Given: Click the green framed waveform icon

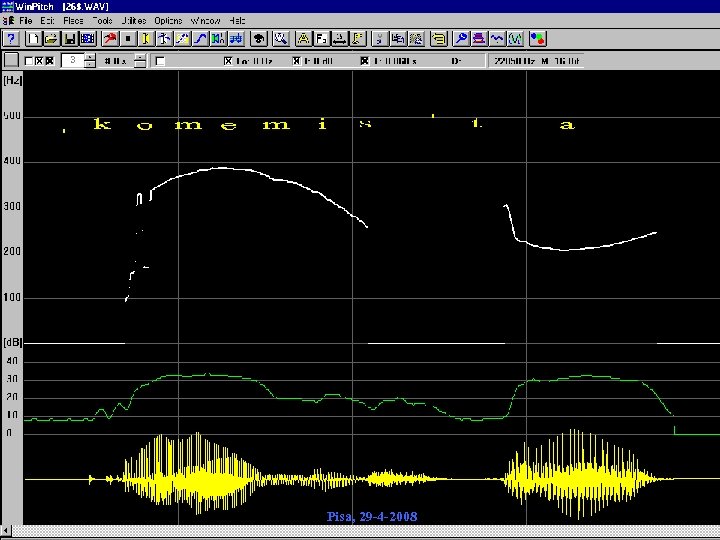Looking at the screenshot, I should pyautogui.click(x=515, y=39).
